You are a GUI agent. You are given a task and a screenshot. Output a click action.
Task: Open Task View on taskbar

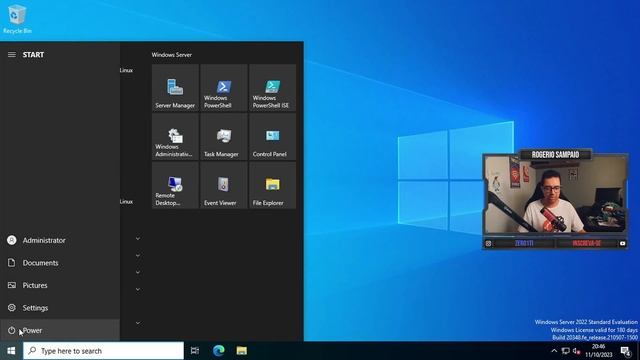click(x=195, y=351)
